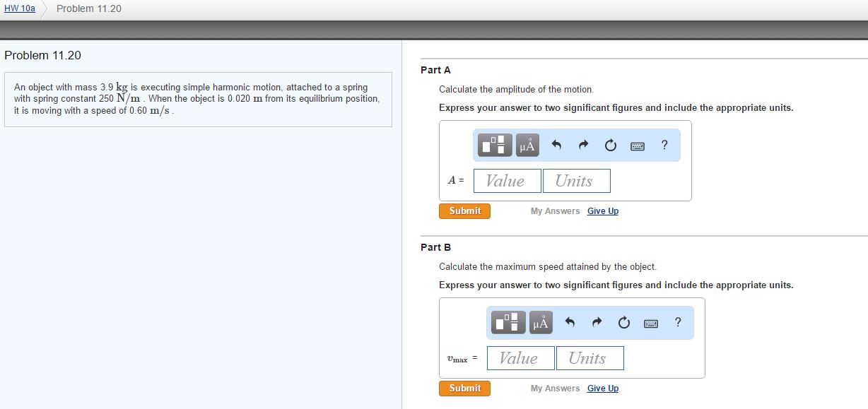Undo the last edit in Part B
Screen dimensions: 868x409
coord(571,322)
